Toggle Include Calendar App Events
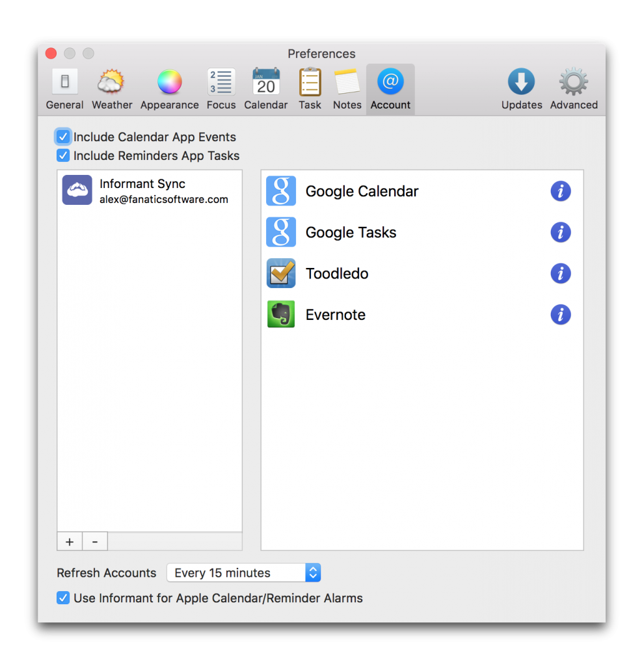The height and width of the screenshot is (666, 644). tap(62, 137)
